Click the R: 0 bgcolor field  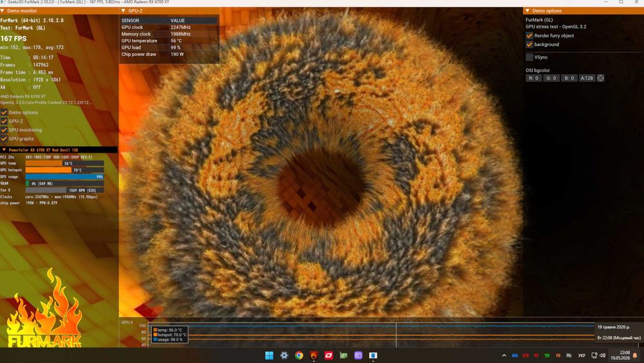pos(533,78)
